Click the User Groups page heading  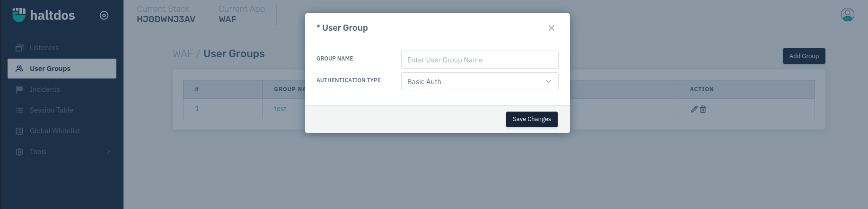(x=234, y=53)
